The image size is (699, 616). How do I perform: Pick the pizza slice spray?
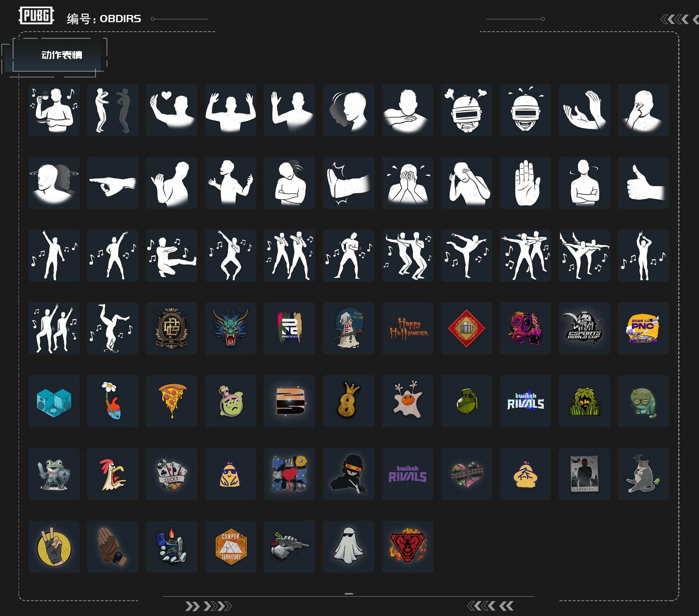point(171,401)
